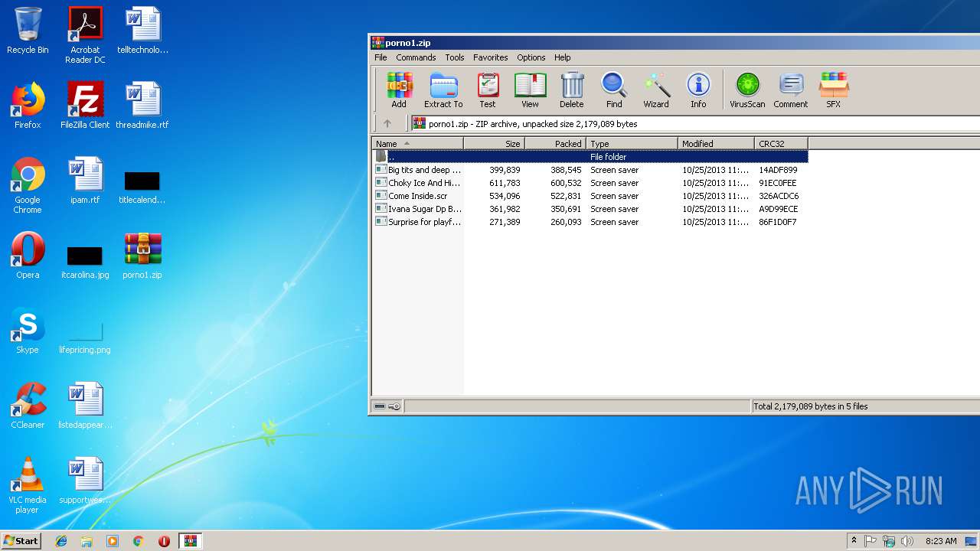Open the File menu

[381, 57]
